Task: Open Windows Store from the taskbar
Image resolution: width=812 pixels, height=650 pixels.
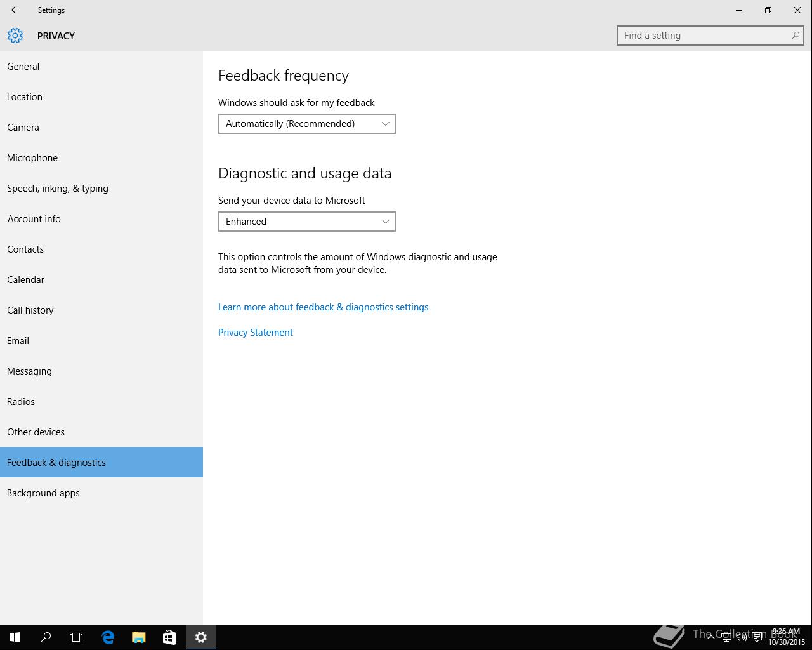Action: point(169,637)
